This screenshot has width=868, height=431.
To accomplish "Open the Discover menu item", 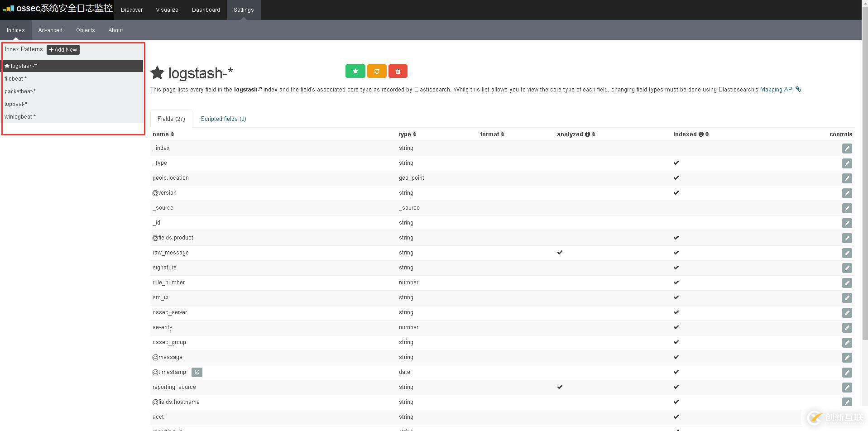I will tap(132, 10).
